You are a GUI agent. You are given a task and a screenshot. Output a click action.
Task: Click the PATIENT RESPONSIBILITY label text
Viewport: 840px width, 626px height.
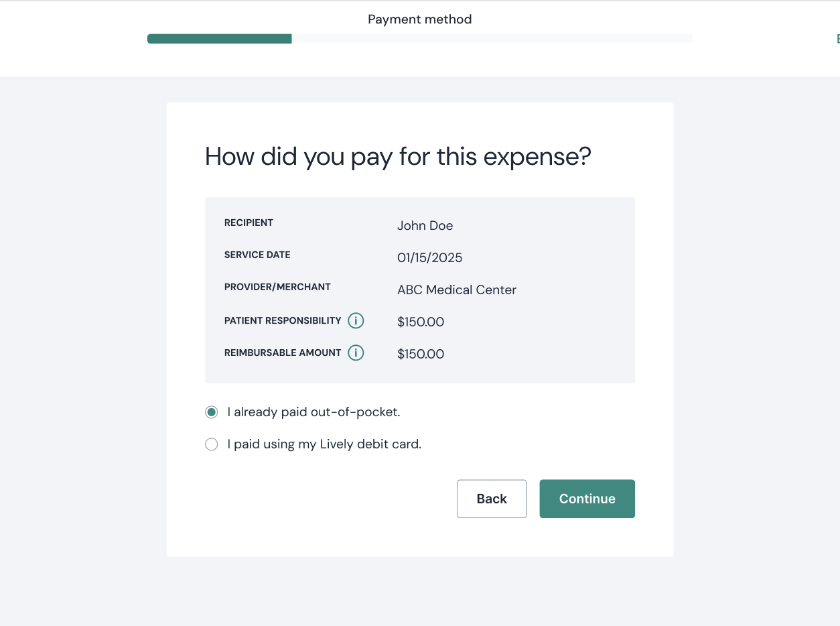(x=283, y=320)
